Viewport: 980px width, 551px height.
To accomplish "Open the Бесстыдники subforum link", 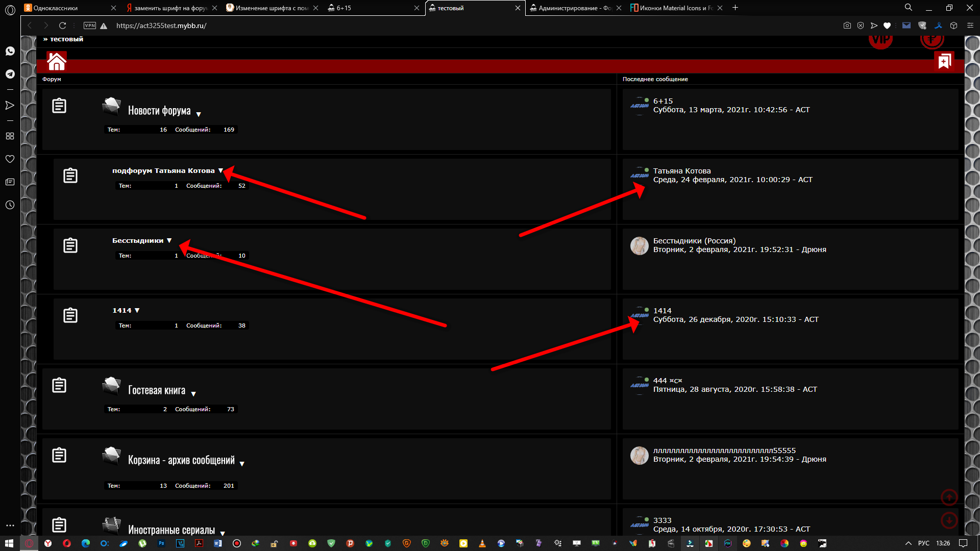I will click(x=138, y=241).
